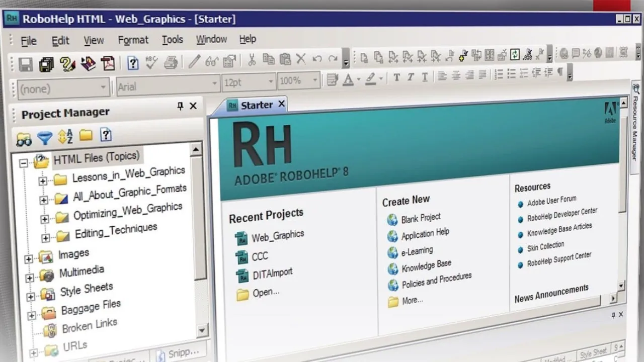Run the ABC spell check tool
Screen dimensions: 644x362
(x=151, y=62)
